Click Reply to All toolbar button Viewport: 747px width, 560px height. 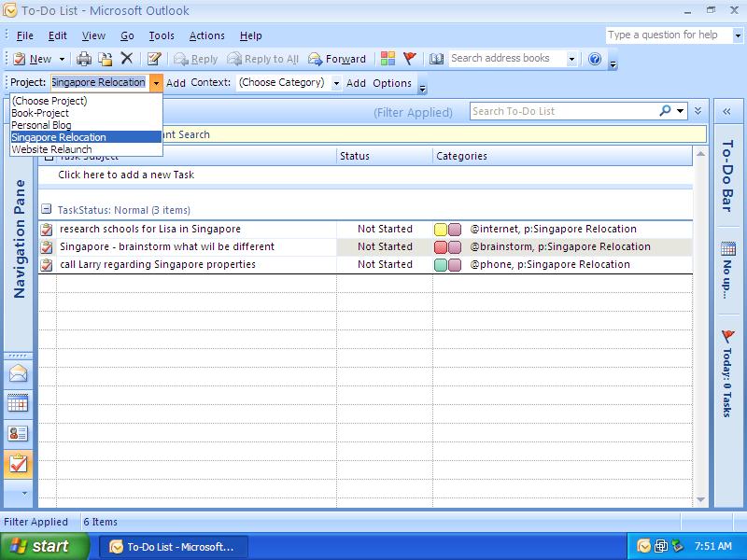(x=263, y=59)
